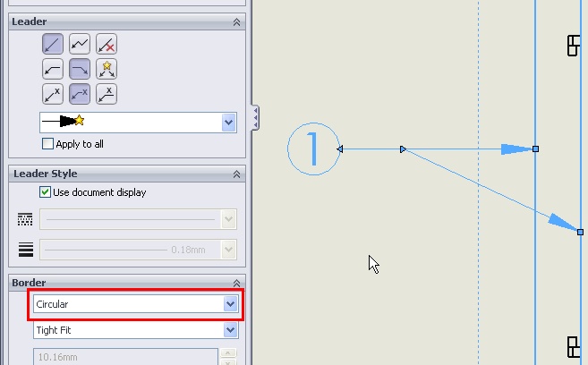This screenshot has height=365, width=588.
Task: Click the Leader section title
Action: point(30,21)
